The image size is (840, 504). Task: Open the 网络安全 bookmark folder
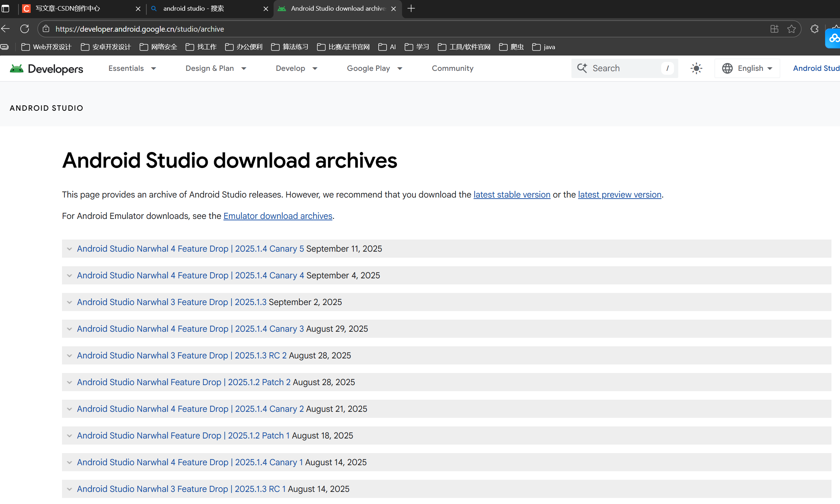(x=159, y=47)
